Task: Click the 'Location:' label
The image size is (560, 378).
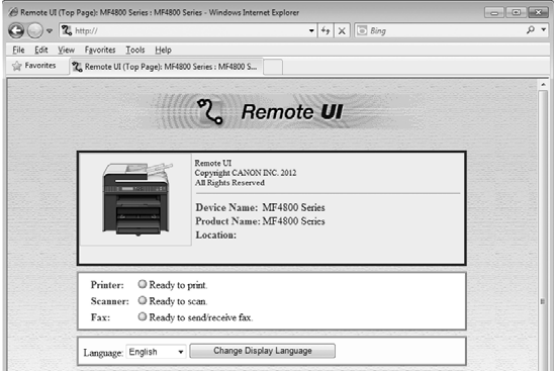Action: click(216, 235)
